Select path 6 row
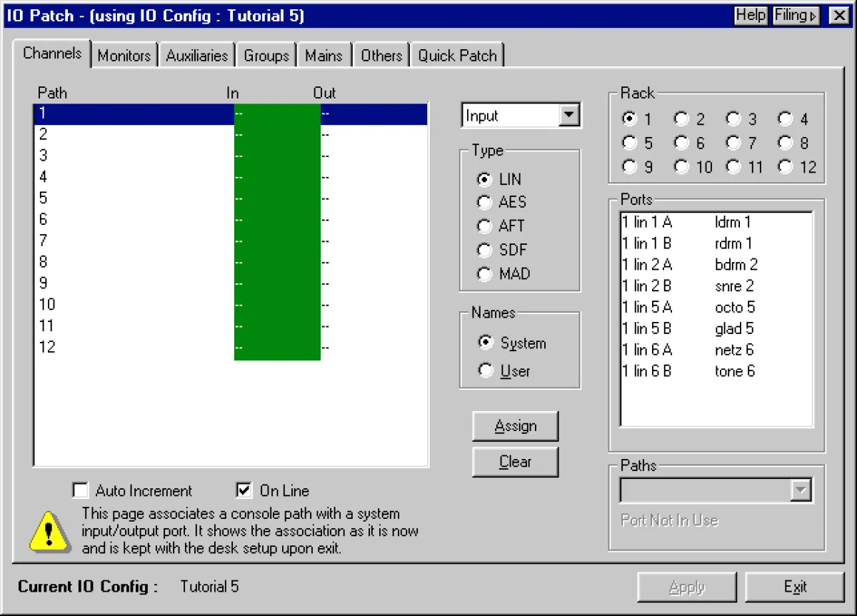 tap(231, 220)
